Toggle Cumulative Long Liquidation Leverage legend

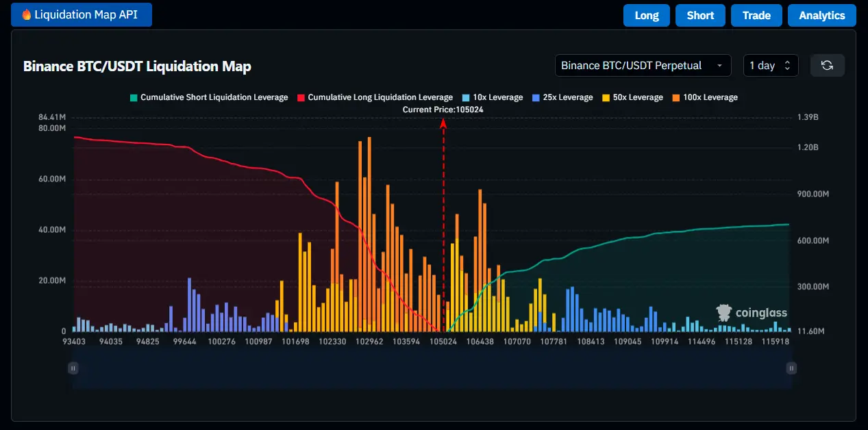[x=375, y=97]
